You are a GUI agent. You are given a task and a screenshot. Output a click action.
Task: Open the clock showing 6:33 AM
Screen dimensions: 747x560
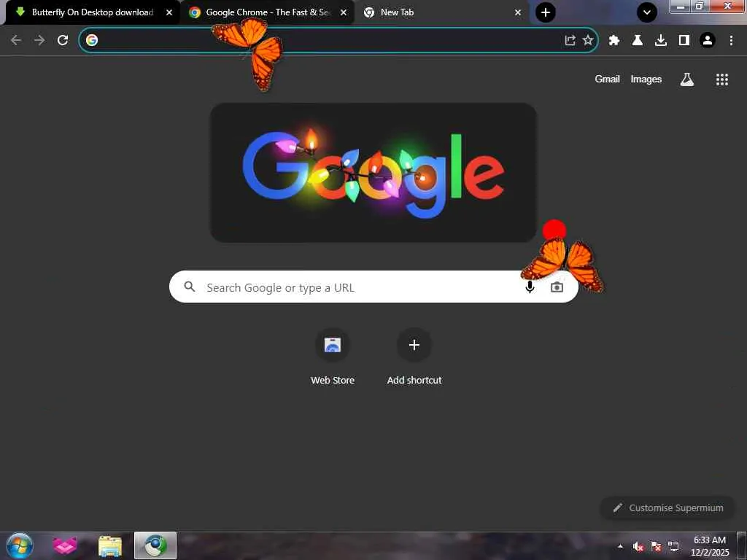[x=709, y=546]
